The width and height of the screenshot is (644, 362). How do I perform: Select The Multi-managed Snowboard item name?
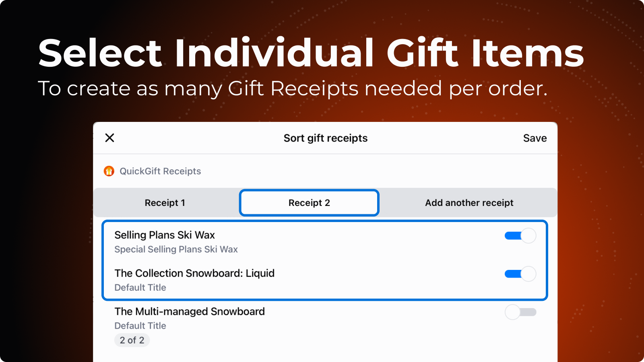(x=190, y=311)
